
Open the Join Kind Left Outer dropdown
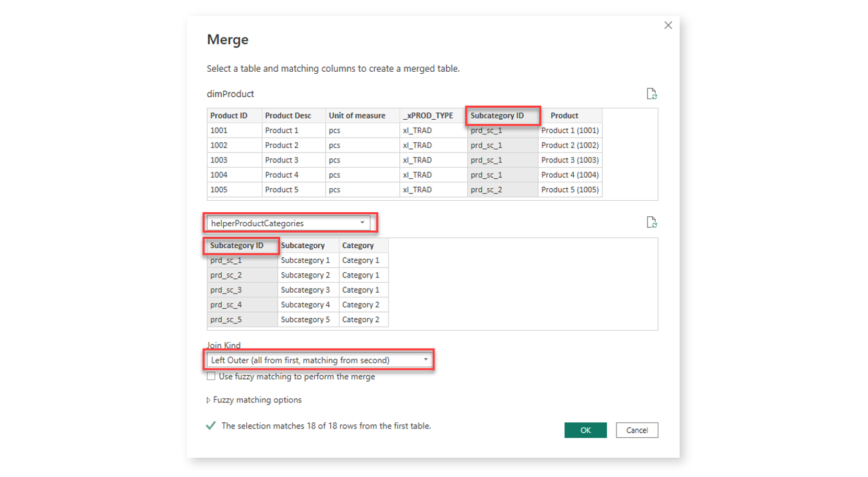click(x=319, y=360)
